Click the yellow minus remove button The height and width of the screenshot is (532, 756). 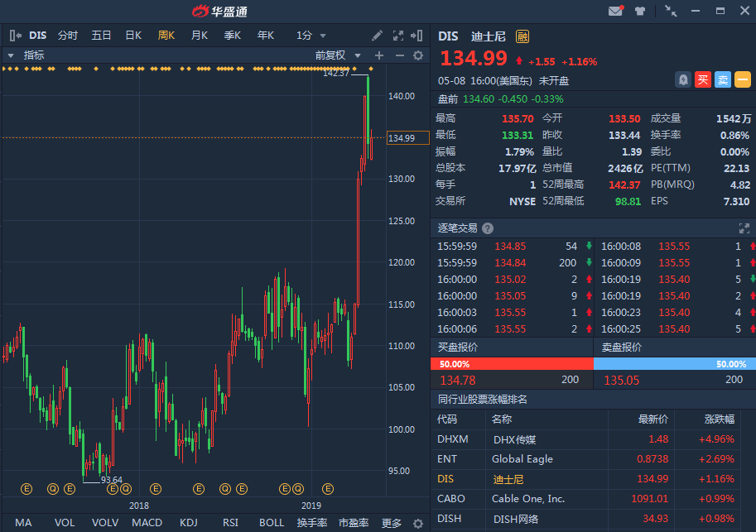point(743,79)
